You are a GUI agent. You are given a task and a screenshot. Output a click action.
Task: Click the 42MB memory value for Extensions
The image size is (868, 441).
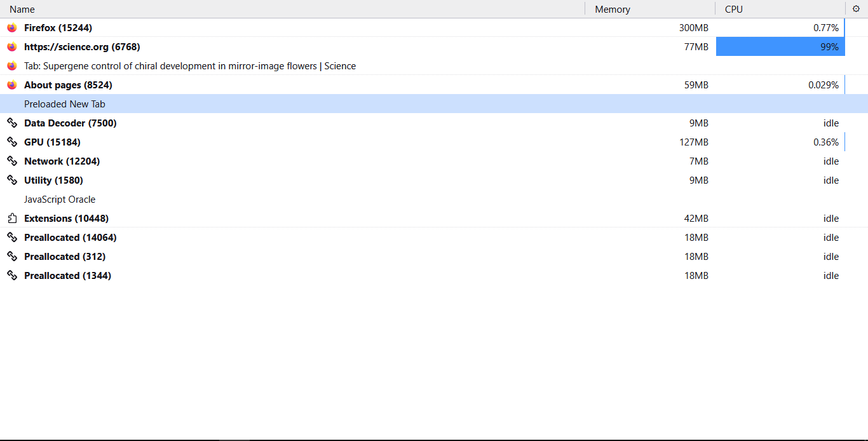[x=696, y=219]
